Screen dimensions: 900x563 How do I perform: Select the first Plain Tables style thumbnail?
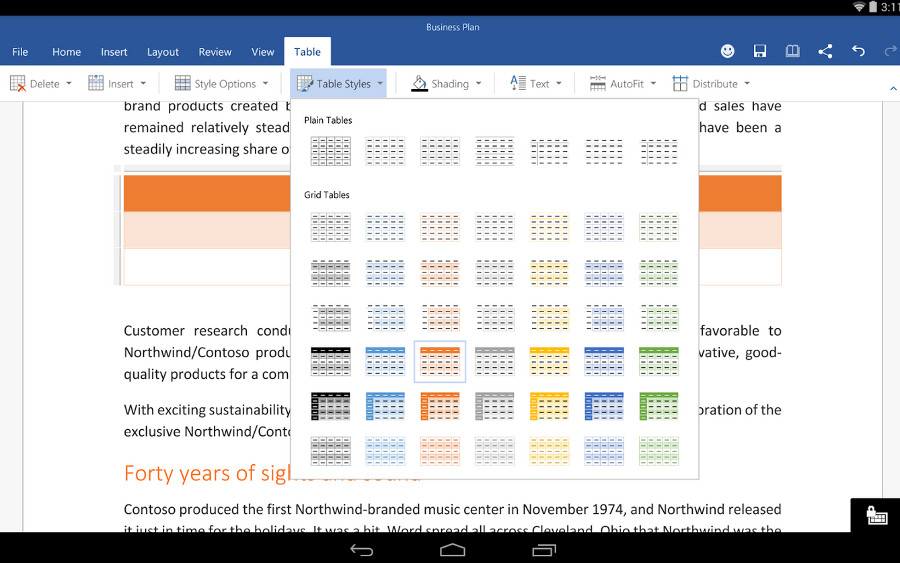(330, 151)
